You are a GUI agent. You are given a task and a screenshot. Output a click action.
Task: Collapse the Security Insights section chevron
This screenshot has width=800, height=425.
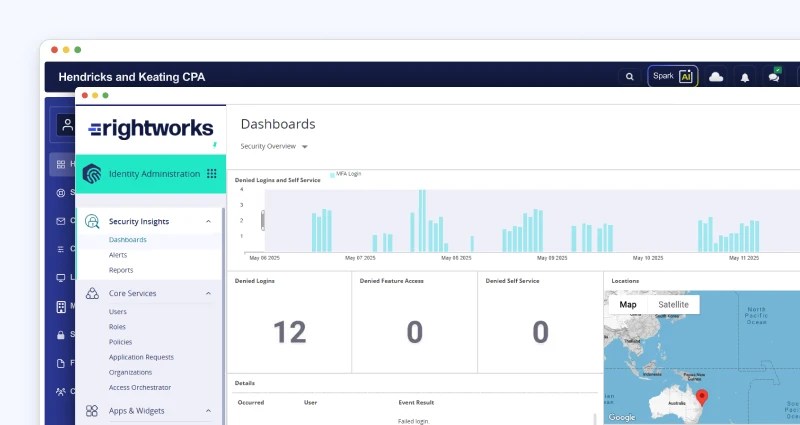208,221
